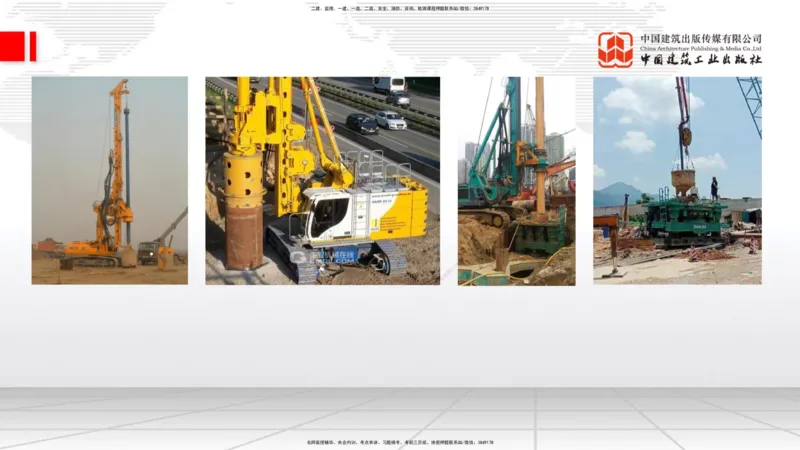Click the red publisher logo emblem
Viewport: 800px width, 450px height.
click(615, 49)
